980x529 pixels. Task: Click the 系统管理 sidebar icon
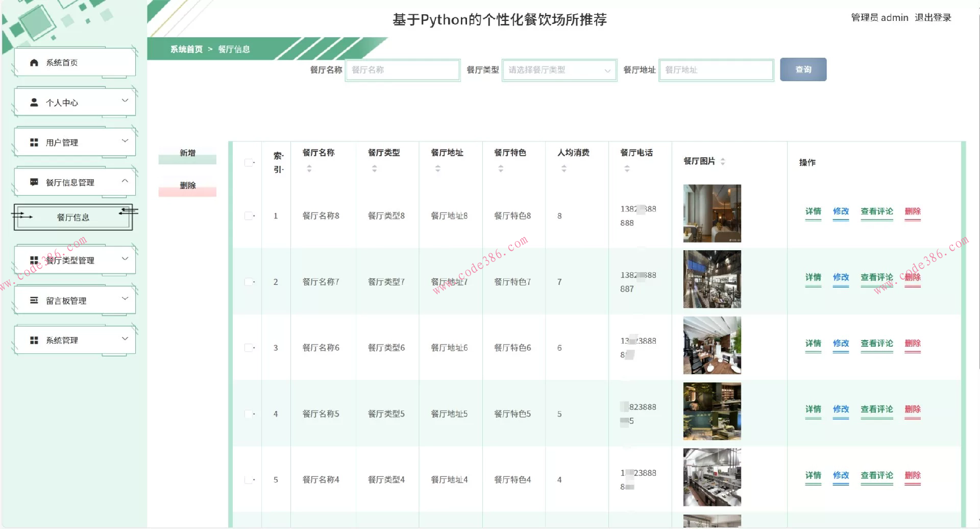coord(34,339)
